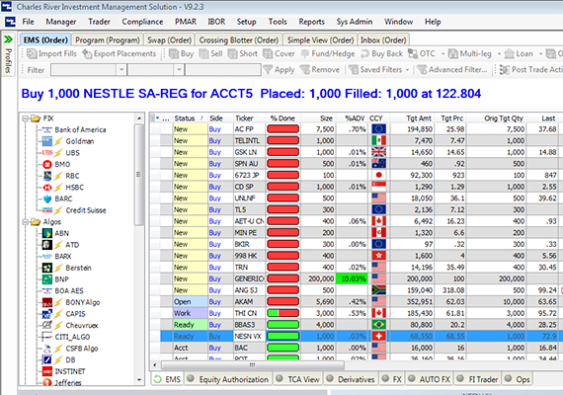Screen dimensions: 563x395
Task: Select the UBS broker icon
Action: (x=47, y=153)
